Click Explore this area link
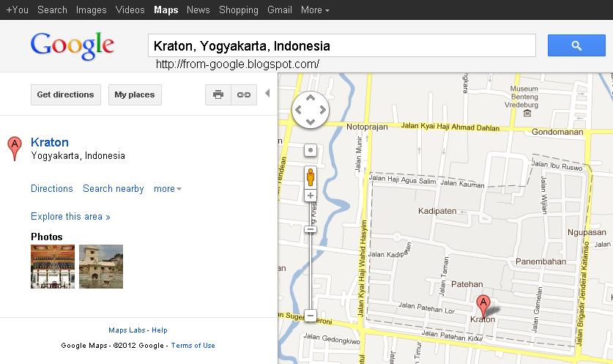The image size is (613, 364). 70,217
